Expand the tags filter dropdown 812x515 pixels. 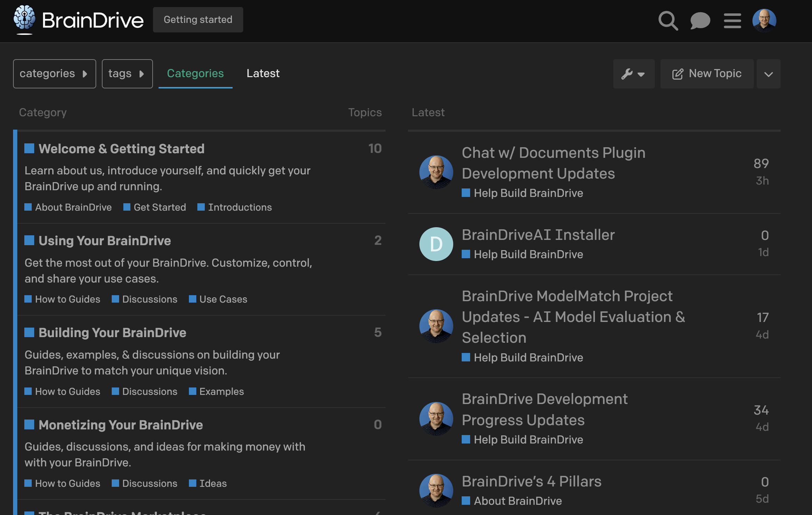127,74
